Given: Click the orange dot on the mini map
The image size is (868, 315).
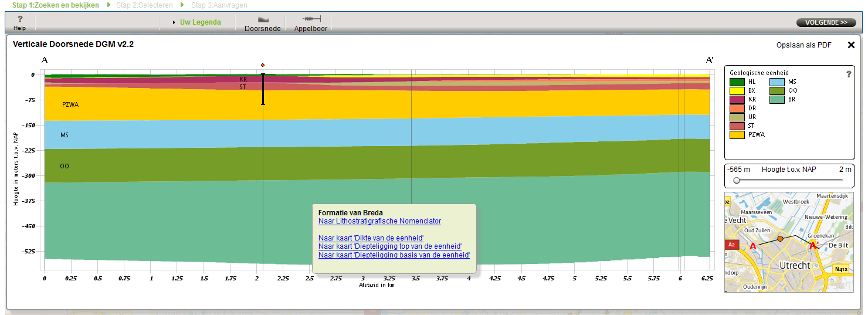Looking at the screenshot, I should click(780, 239).
